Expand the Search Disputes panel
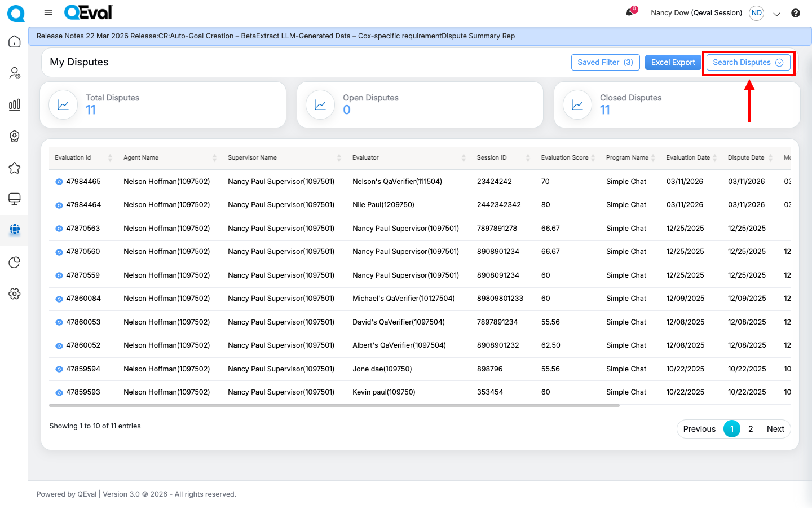The width and height of the screenshot is (812, 508). point(748,63)
